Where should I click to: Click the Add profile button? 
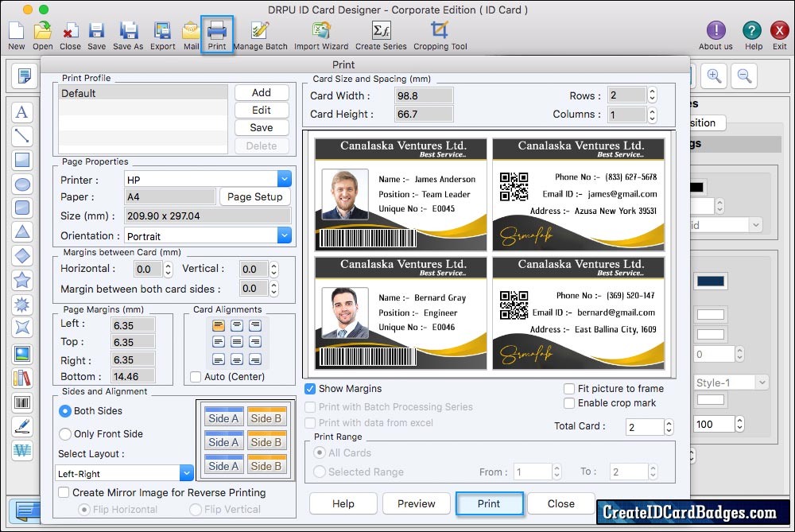pyautogui.click(x=262, y=92)
